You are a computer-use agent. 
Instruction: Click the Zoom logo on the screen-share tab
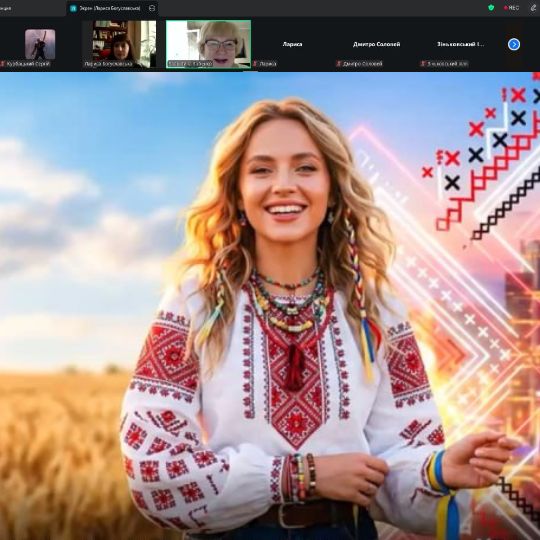point(73,8)
